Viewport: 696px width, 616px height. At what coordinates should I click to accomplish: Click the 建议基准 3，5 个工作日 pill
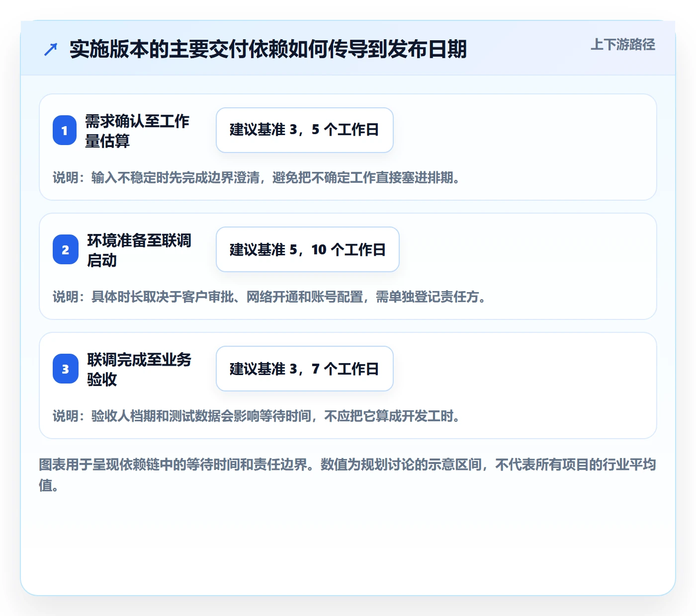305,130
